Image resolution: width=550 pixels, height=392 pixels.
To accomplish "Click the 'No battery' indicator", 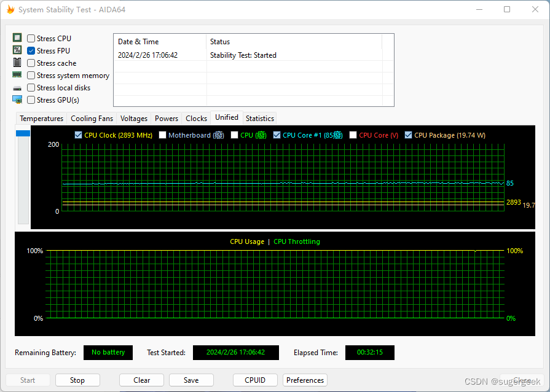I will click(x=108, y=353).
